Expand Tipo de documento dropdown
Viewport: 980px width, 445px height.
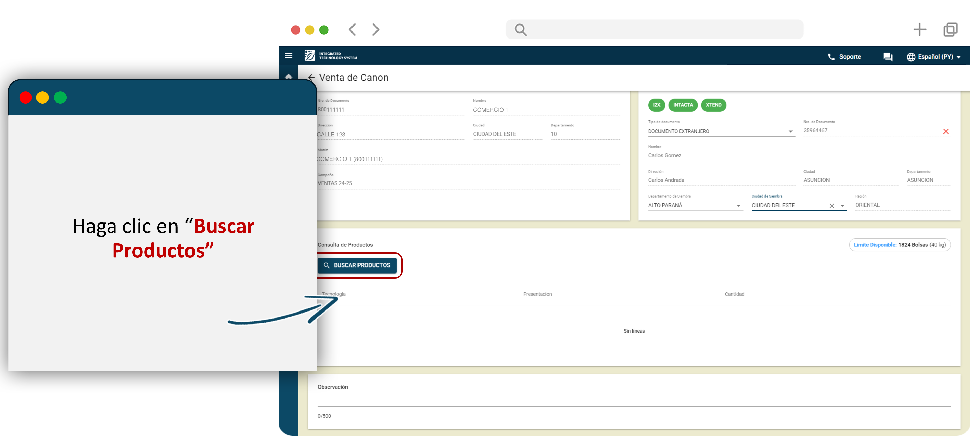point(790,132)
